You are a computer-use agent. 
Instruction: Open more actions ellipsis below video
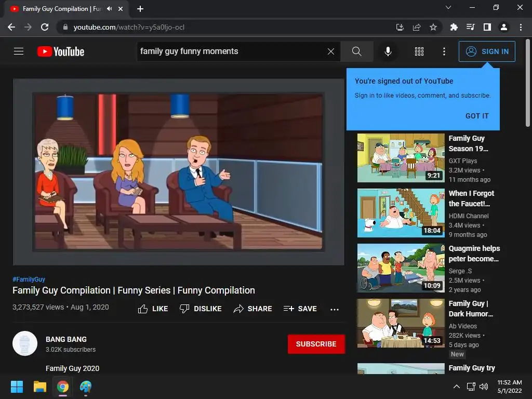click(x=335, y=309)
